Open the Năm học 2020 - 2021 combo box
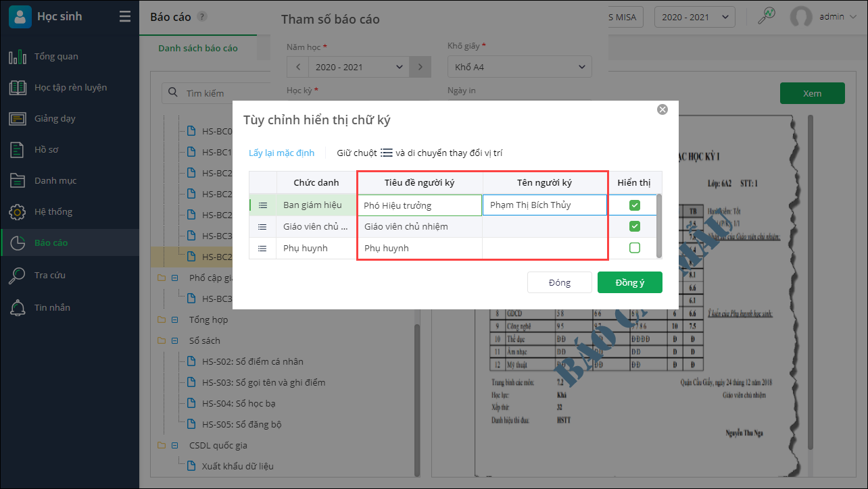 coord(359,67)
